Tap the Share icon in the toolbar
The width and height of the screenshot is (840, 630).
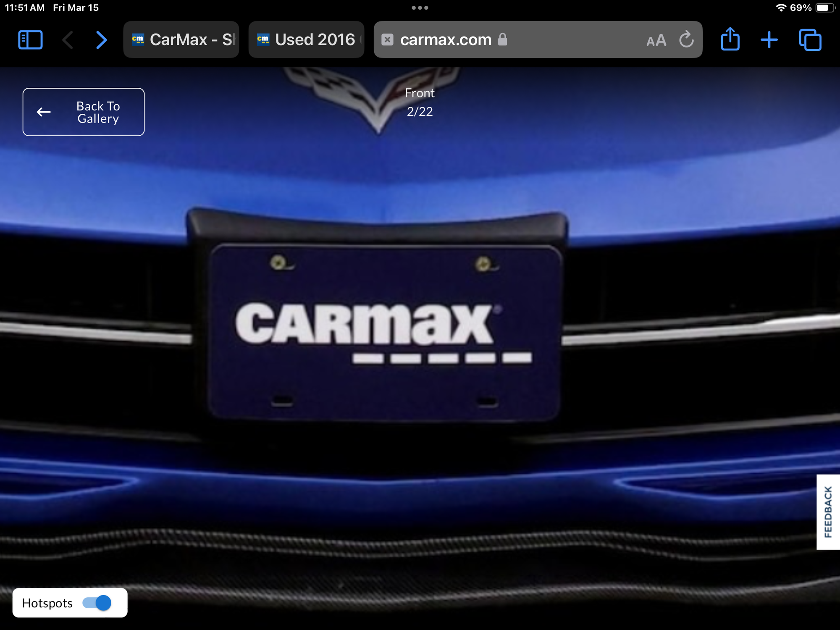point(730,39)
